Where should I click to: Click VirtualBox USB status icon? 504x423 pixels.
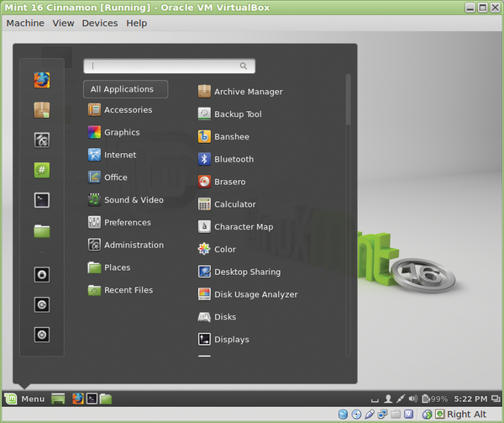370,414
